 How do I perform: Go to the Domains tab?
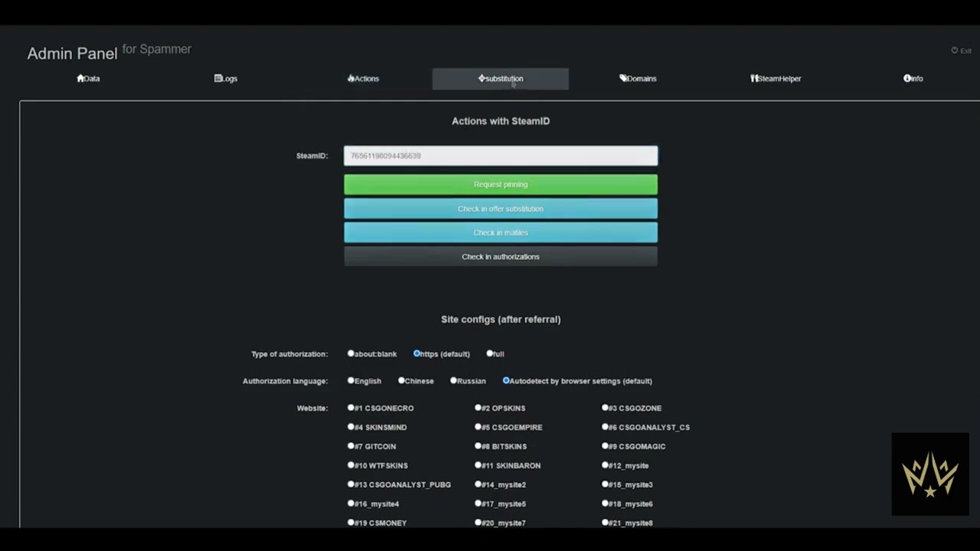638,78
